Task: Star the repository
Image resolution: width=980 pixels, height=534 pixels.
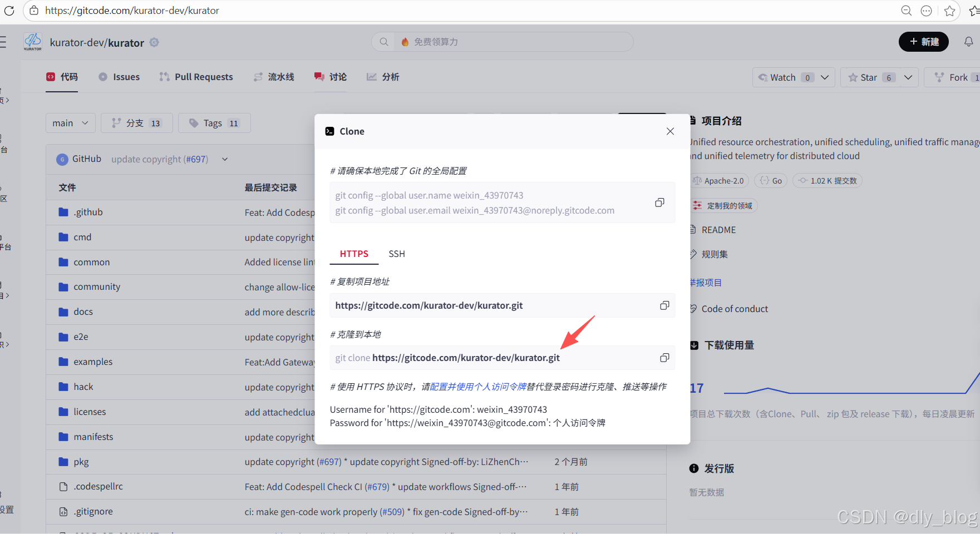Action: coord(871,77)
